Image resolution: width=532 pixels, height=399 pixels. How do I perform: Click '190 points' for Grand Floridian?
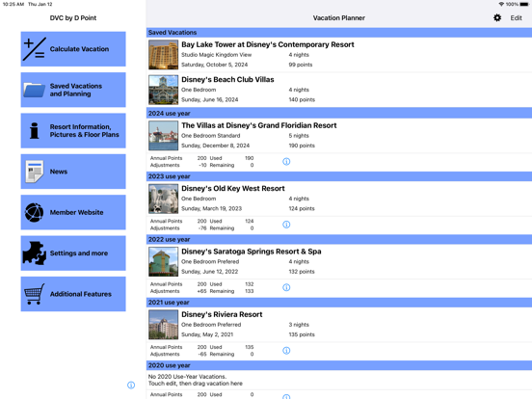click(x=302, y=146)
